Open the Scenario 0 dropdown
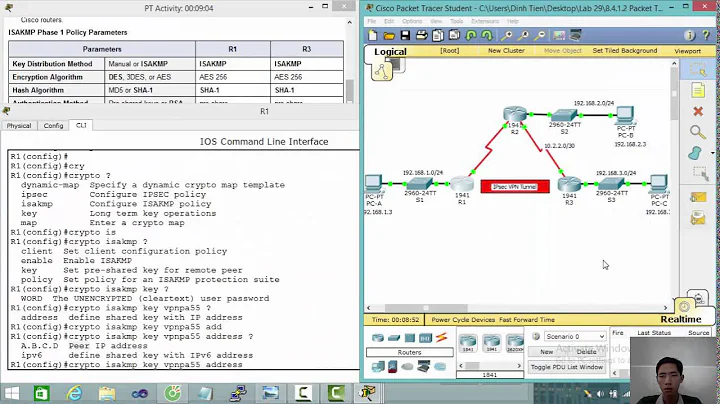The image size is (720, 404). pyautogui.click(x=574, y=337)
